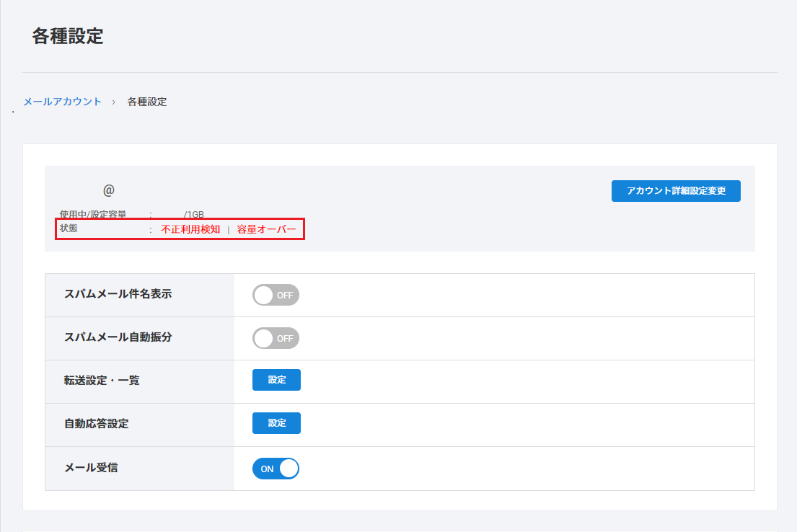Viewport: 797px width, 532px height.
Task: Click 設定 button for 転送設定・一覧
Action: point(276,380)
